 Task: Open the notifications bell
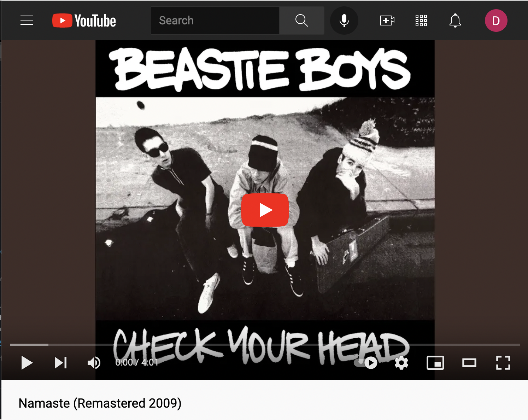(455, 21)
